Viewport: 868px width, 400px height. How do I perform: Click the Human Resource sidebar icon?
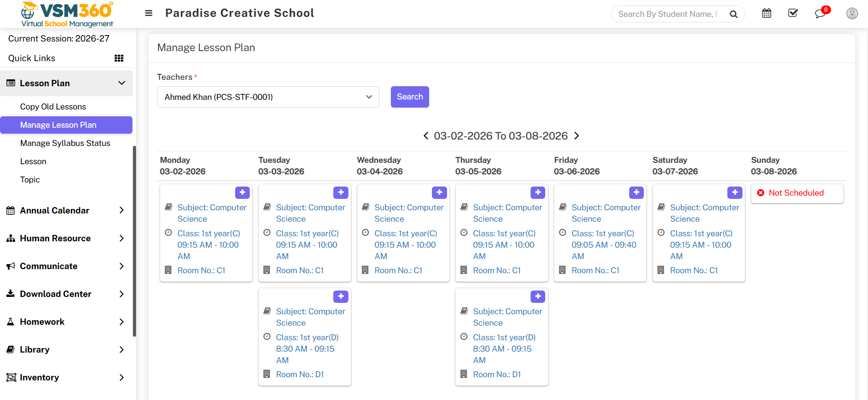click(11, 239)
